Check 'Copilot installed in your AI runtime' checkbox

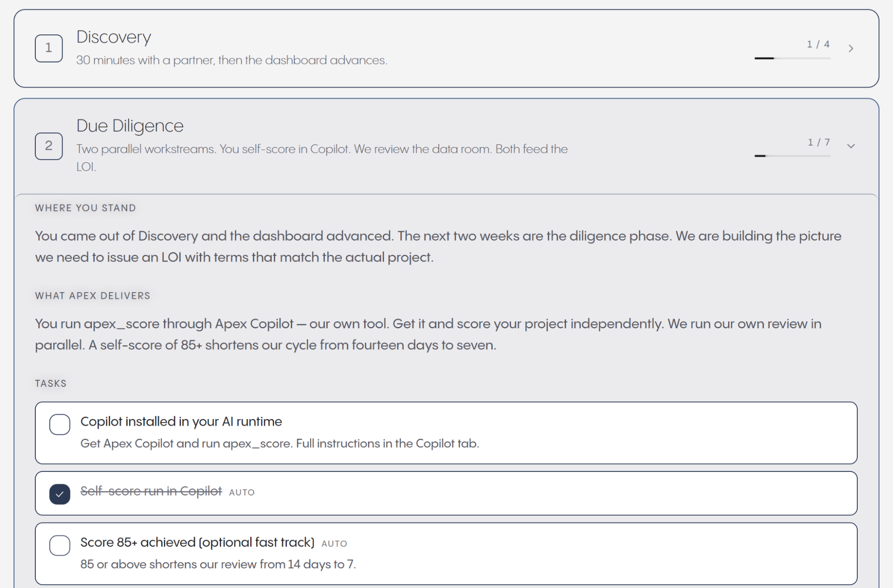pyautogui.click(x=59, y=424)
